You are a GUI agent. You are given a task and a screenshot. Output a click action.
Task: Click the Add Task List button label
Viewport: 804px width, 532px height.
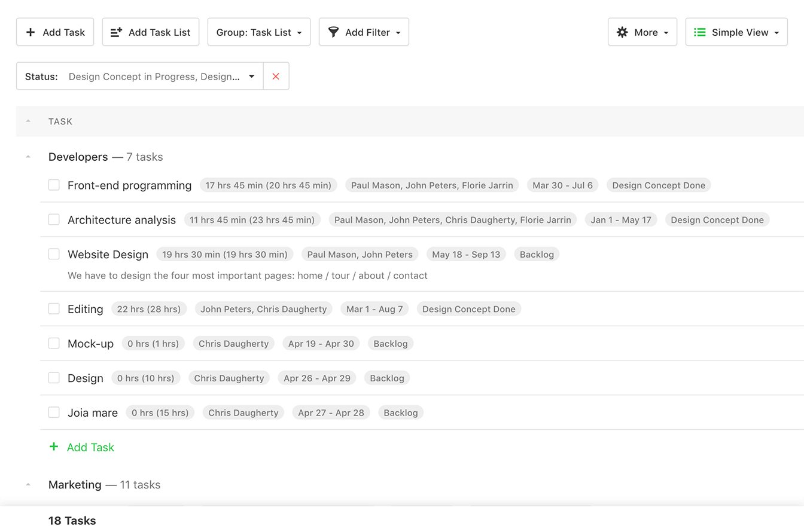160,32
